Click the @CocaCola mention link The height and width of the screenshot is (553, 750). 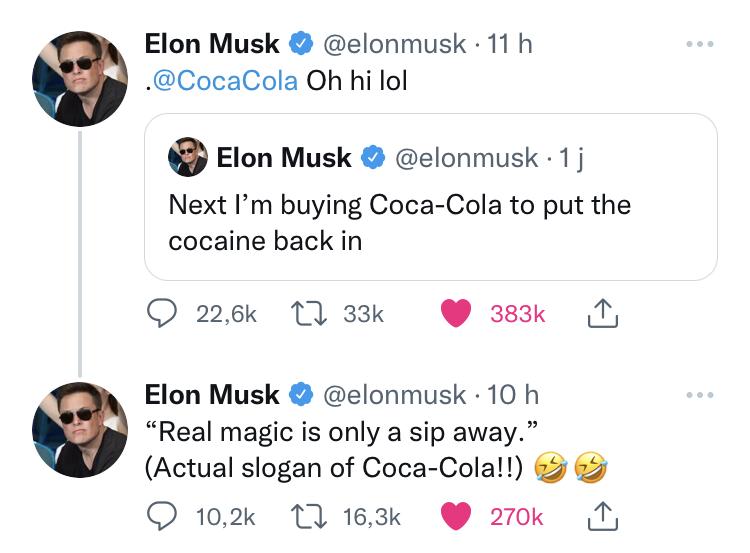(x=226, y=80)
